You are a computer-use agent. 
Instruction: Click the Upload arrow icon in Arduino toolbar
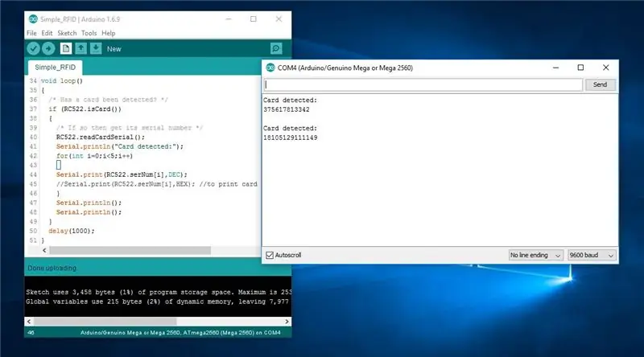tap(48, 49)
